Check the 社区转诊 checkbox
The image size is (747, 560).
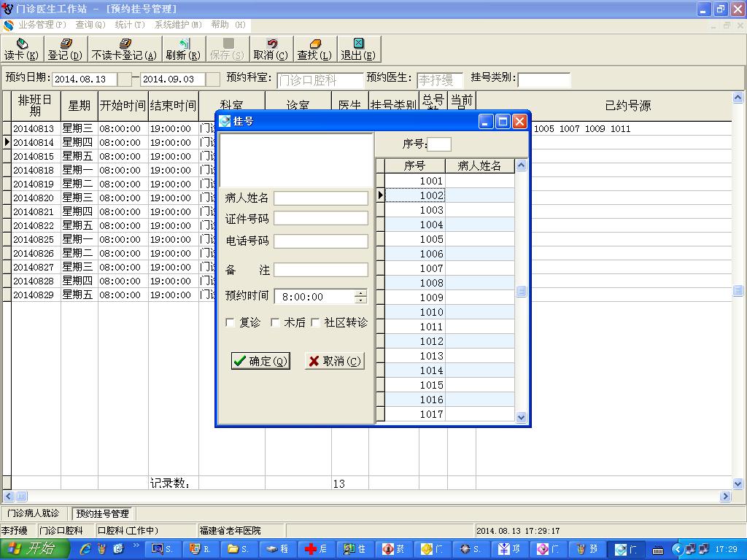(316, 322)
